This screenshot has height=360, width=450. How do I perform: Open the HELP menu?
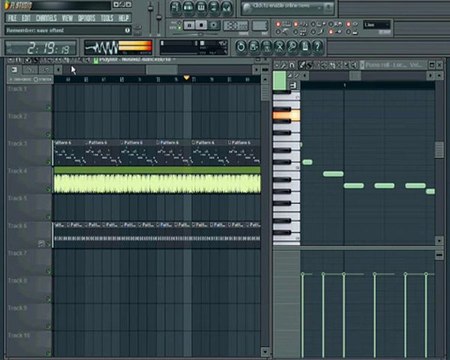[124, 18]
